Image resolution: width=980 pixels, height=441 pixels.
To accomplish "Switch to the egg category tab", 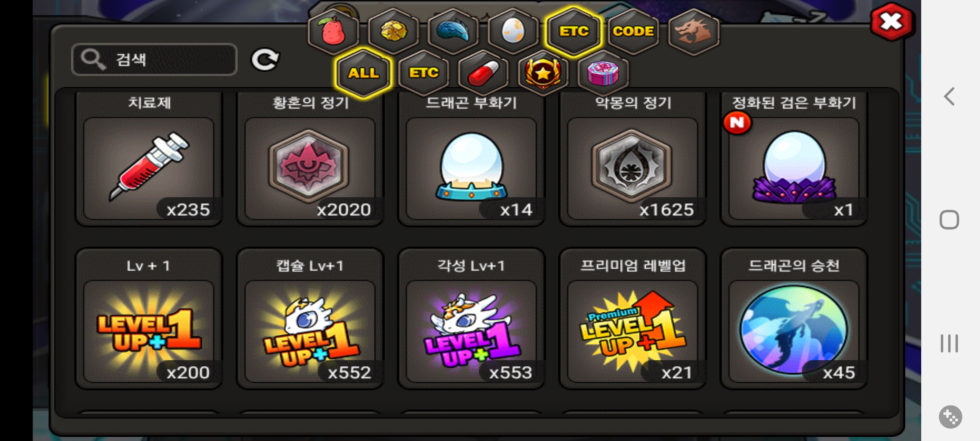I will point(513,31).
